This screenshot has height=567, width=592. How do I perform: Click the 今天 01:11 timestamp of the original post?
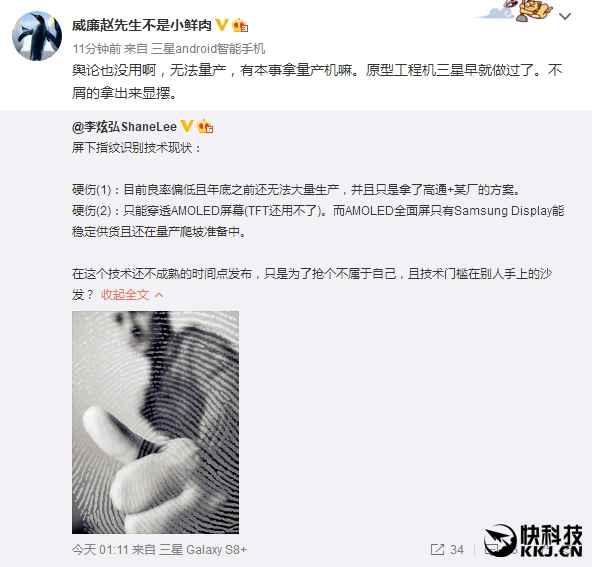click(100, 550)
